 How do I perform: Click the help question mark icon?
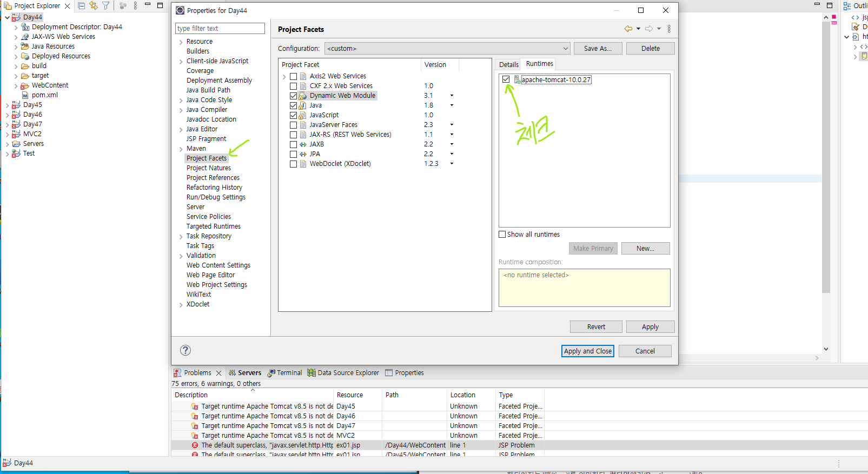[185, 350]
